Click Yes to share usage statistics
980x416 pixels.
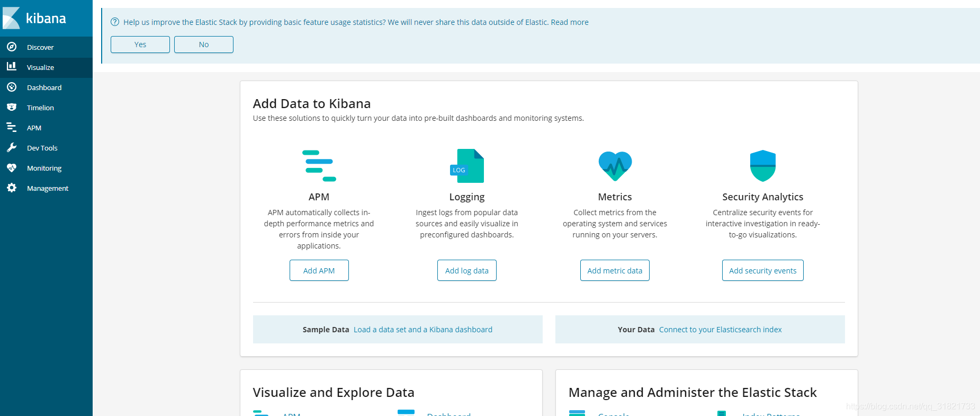click(x=140, y=45)
